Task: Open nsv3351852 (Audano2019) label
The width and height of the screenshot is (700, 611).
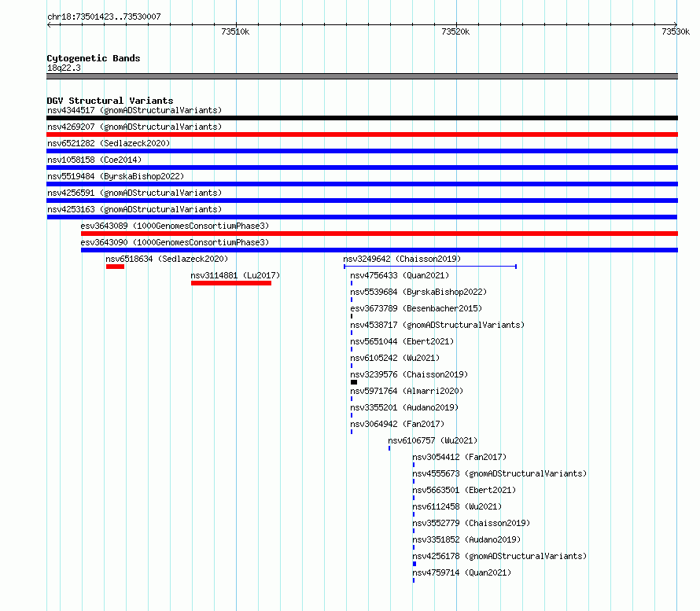Action: (466, 539)
